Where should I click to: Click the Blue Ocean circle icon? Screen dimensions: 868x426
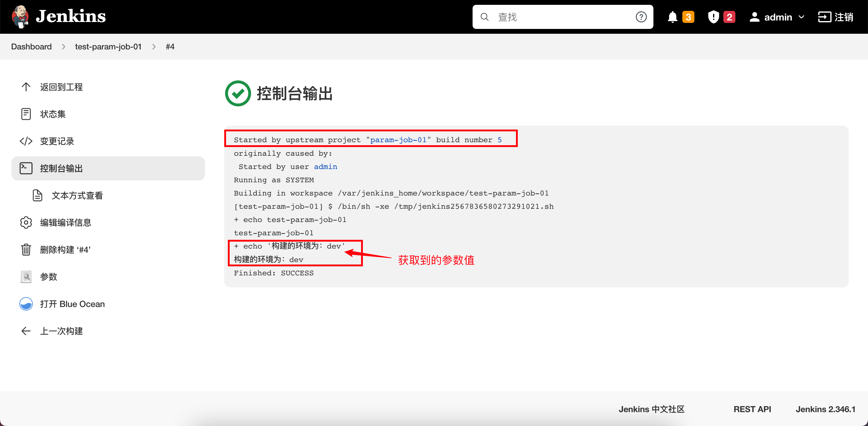(x=26, y=304)
